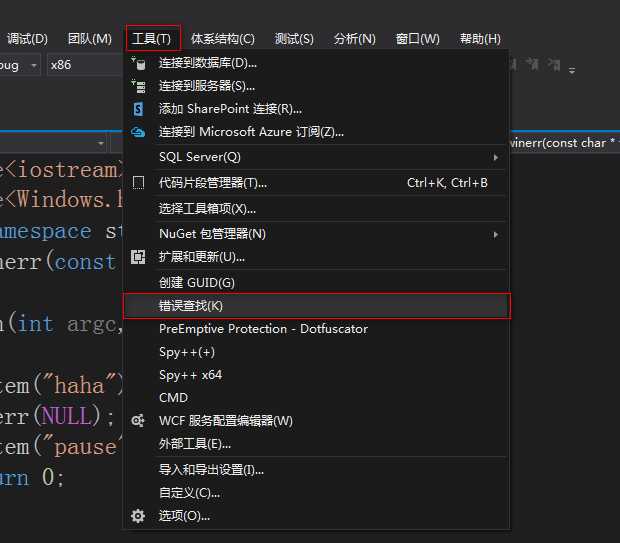
Task: Expand the NuGet 包管理器(N) submenu arrow
Action: pyautogui.click(x=495, y=235)
